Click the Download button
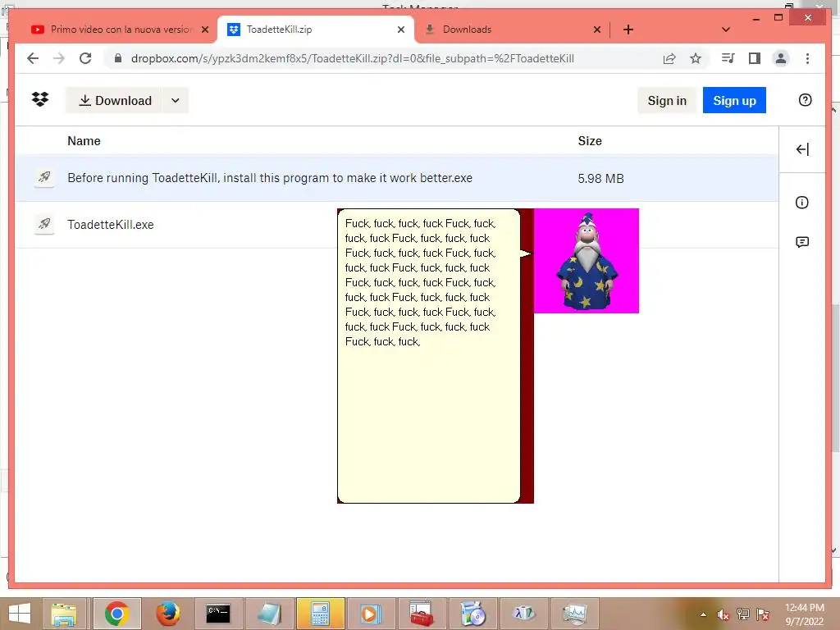Screen dimensions: 840x630 pyautogui.click(x=114, y=100)
